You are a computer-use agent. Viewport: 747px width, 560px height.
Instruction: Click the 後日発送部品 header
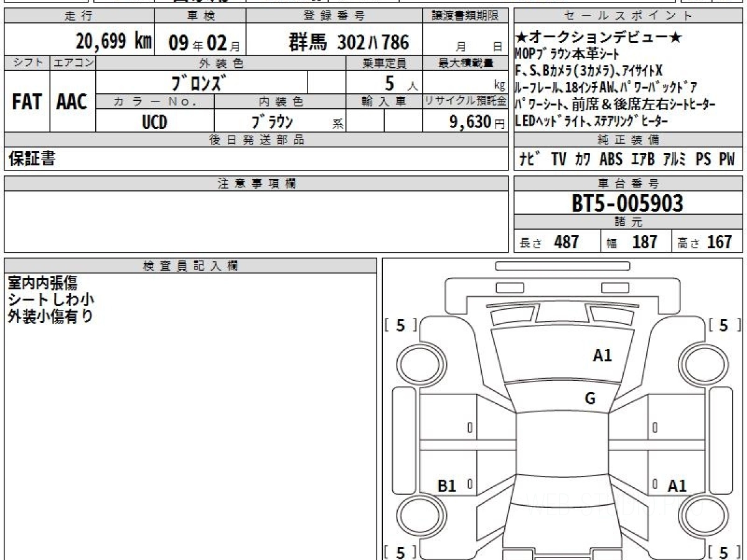point(256,140)
